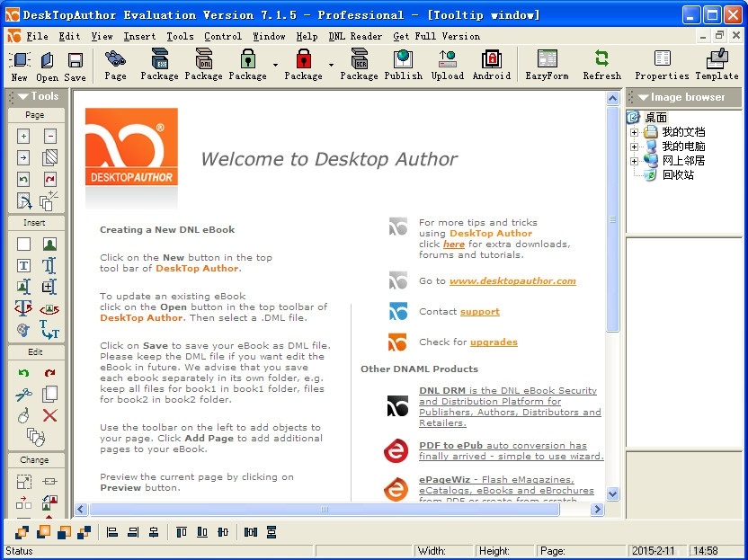Viewport: 748px width, 560px height.
Task: Open the DNL DRM product link
Action: pos(510,406)
